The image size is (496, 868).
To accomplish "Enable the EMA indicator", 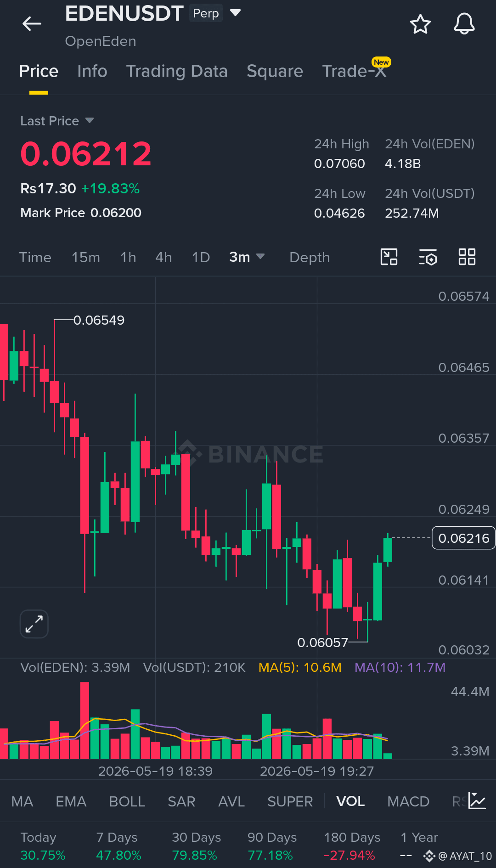I will [x=71, y=801].
